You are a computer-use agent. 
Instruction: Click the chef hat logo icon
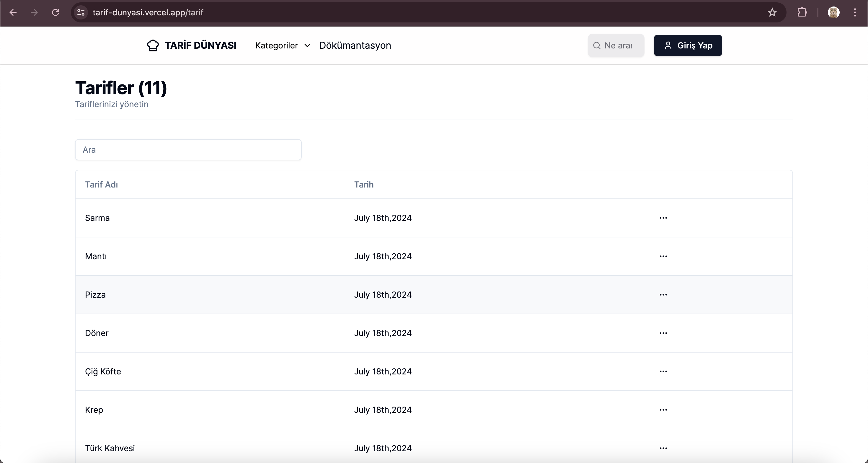pos(153,45)
